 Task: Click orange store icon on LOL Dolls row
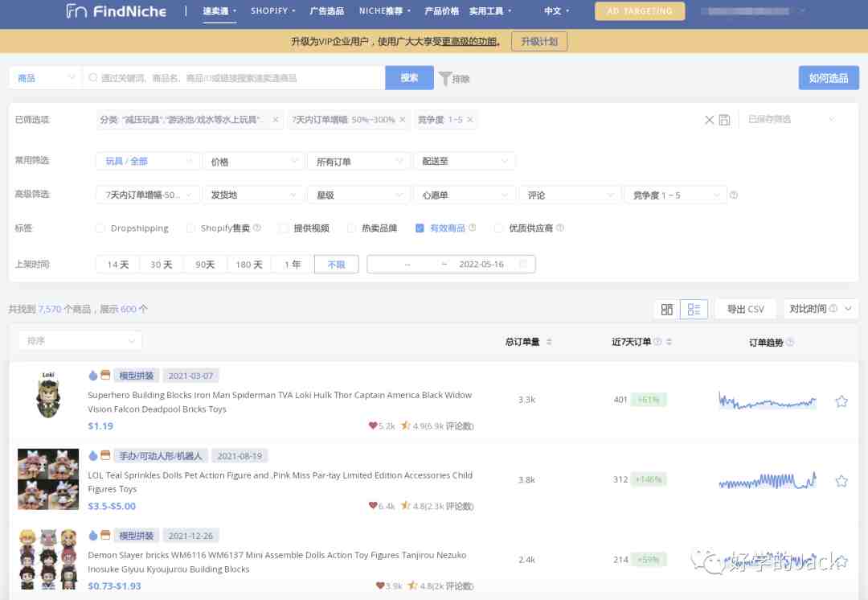pyautogui.click(x=105, y=455)
